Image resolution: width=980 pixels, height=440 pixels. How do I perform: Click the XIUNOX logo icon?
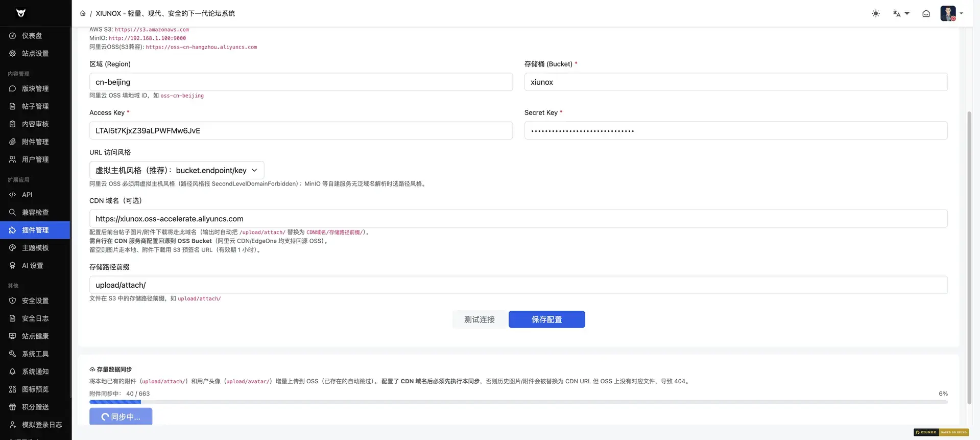(21, 13)
